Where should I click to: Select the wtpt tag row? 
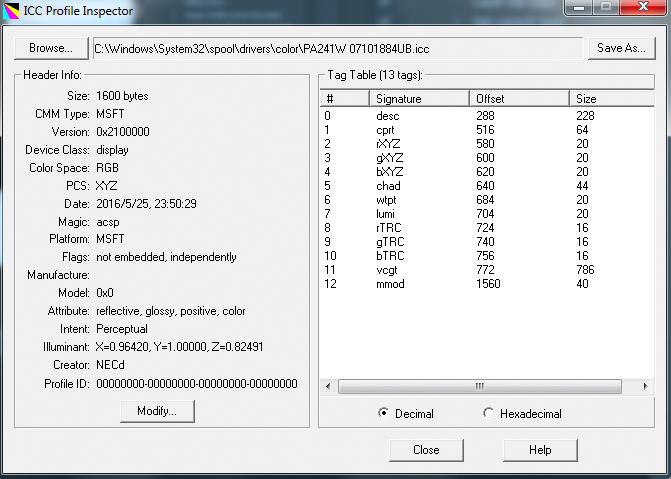487,200
